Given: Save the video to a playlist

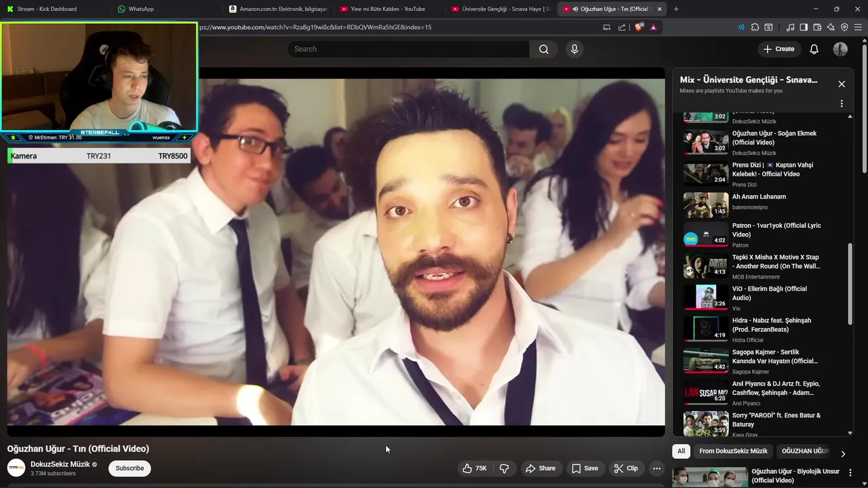Looking at the screenshot, I should (x=585, y=468).
